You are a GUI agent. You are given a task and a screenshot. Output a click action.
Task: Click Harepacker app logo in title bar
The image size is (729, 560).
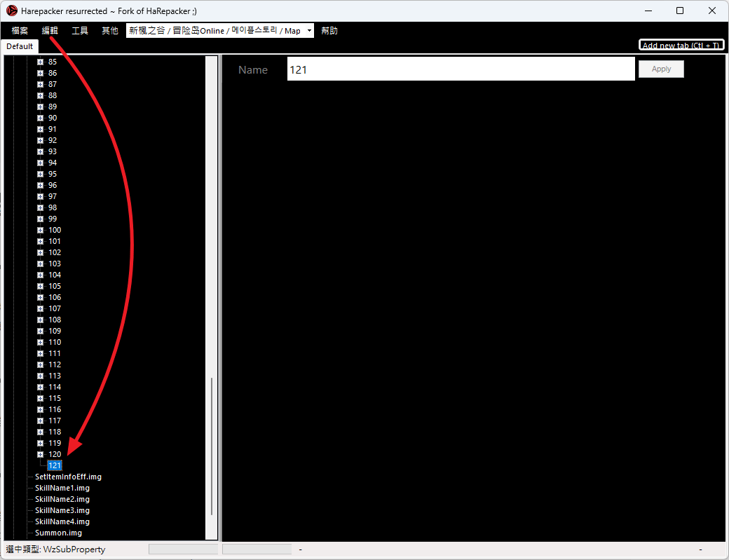tap(12, 11)
